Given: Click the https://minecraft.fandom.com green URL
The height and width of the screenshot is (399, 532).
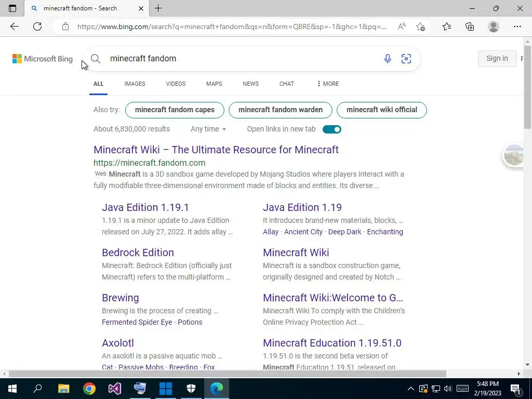Looking at the screenshot, I should [x=149, y=163].
